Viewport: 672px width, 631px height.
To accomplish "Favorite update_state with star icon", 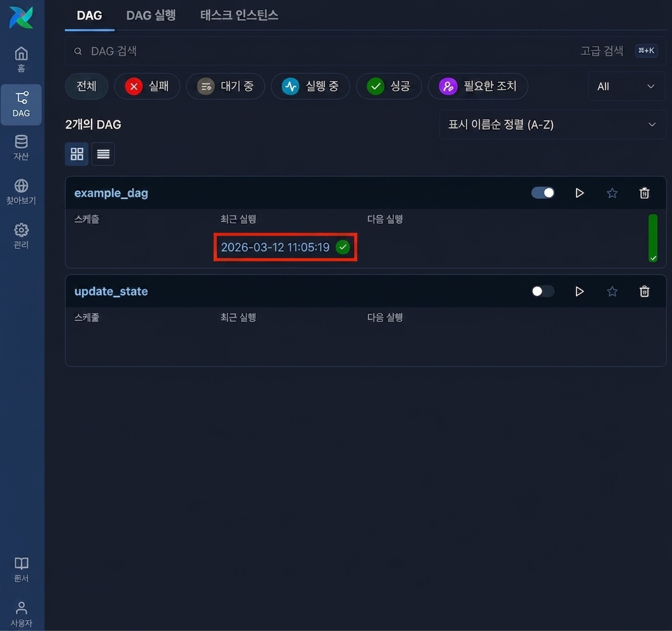I will 612,291.
